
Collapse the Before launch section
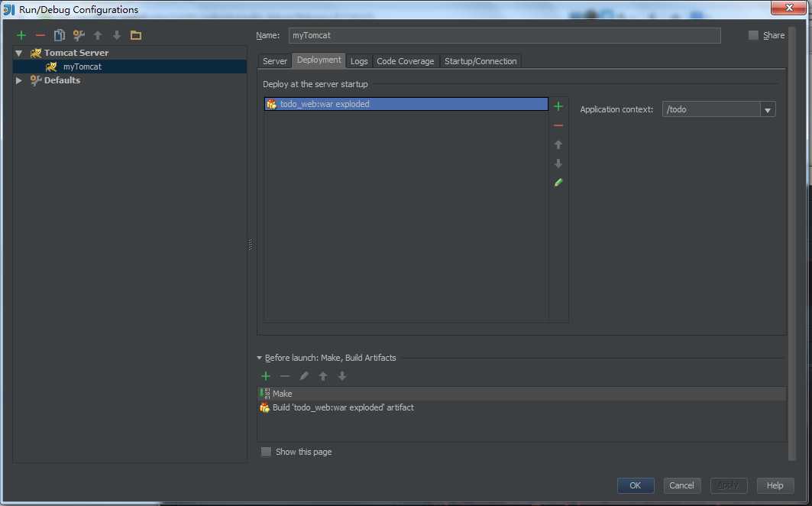click(260, 358)
